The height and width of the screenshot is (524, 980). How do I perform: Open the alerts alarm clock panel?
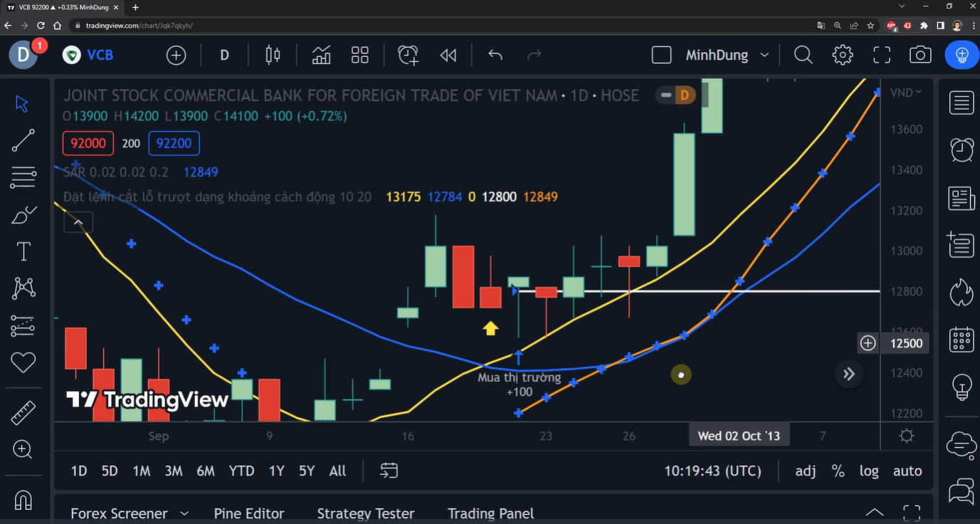point(961,150)
